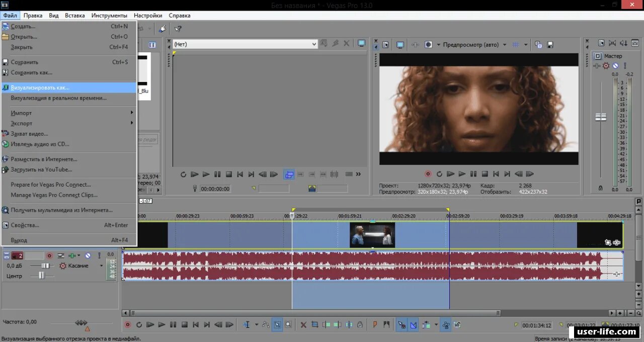Select the Zoom edit tool magnifier
Screen dimensions: 644x342
click(288, 325)
